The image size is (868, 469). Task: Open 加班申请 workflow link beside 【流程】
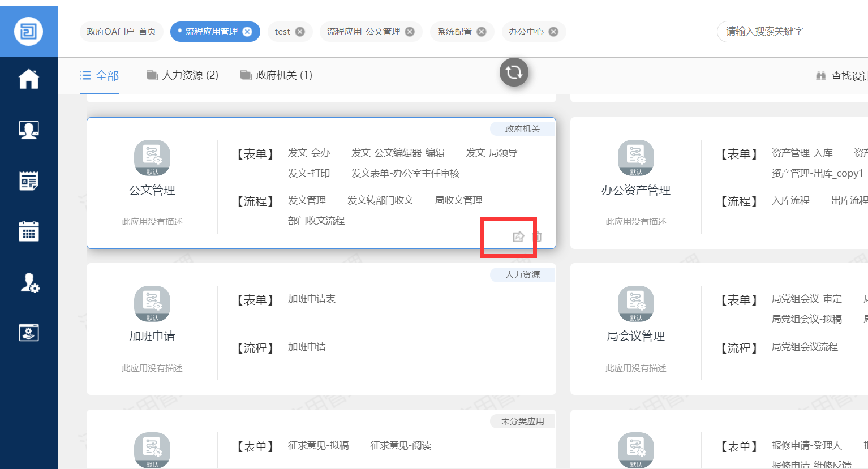[x=307, y=347]
